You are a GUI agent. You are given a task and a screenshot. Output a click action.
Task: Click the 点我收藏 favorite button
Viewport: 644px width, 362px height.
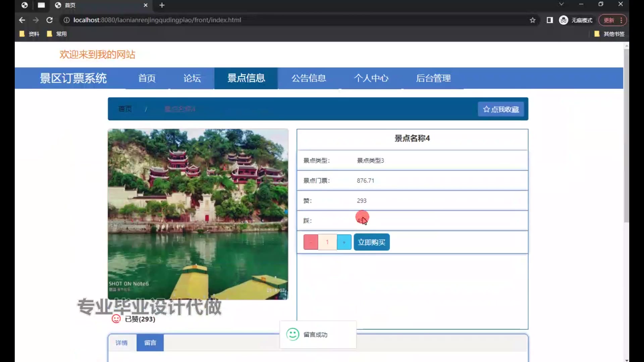(501, 109)
